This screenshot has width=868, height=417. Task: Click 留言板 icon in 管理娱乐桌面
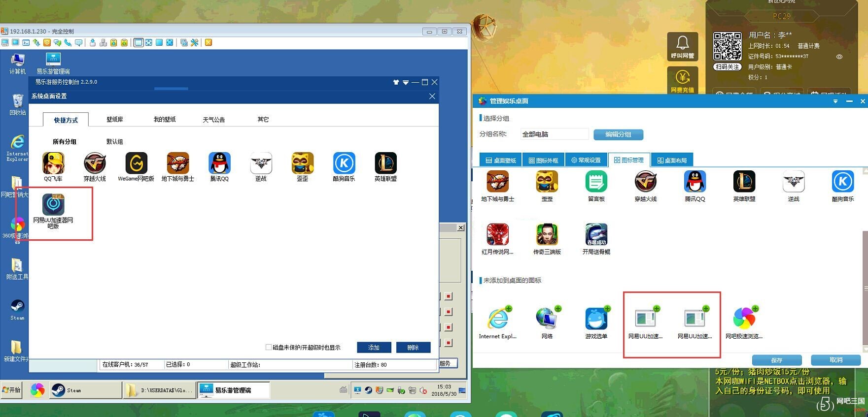(596, 182)
